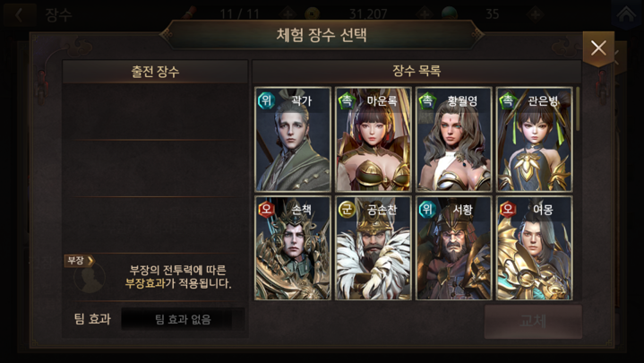Click the 군 faction badge on 공손찬

point(347,209)
